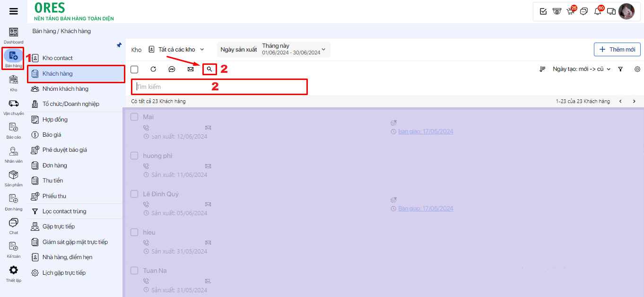Click the email envelope icon in toolbar

[191, 69]
